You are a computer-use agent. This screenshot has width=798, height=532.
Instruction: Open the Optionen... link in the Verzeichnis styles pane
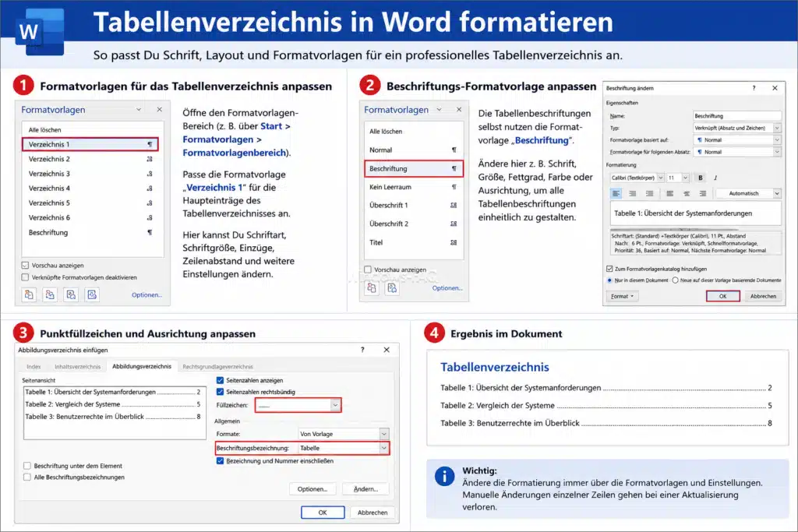click(x=147, y=295)
